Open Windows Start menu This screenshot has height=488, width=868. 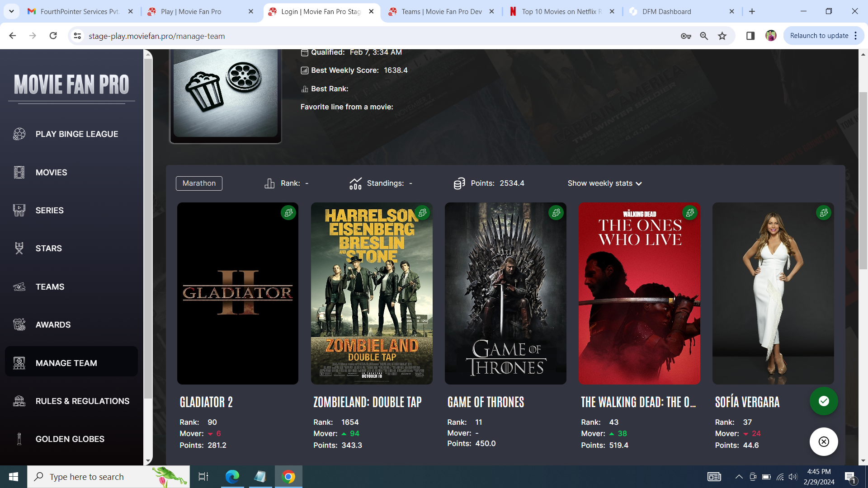click(14, 477)
